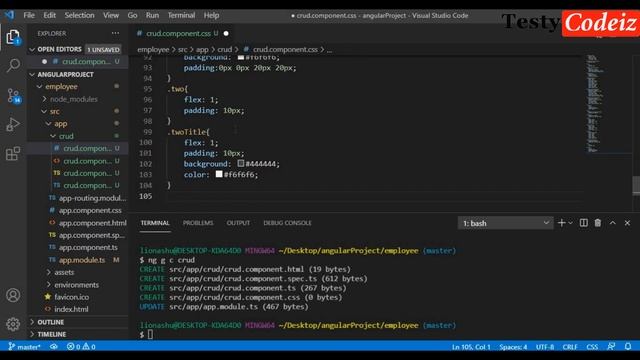Image resolution: width=640 pixels, height=360 pixels.
Task: Open the Manage gear icon
Action: point(13,324)
